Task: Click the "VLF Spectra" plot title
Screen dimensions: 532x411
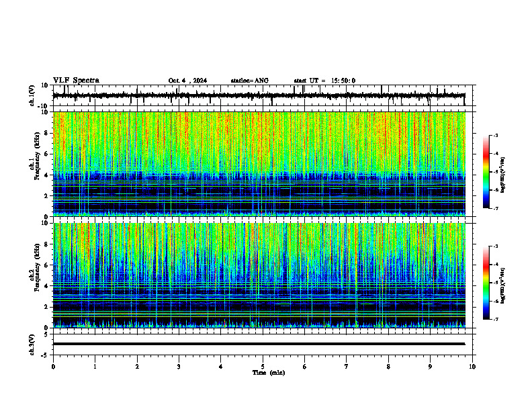Action: coord(76,81)
